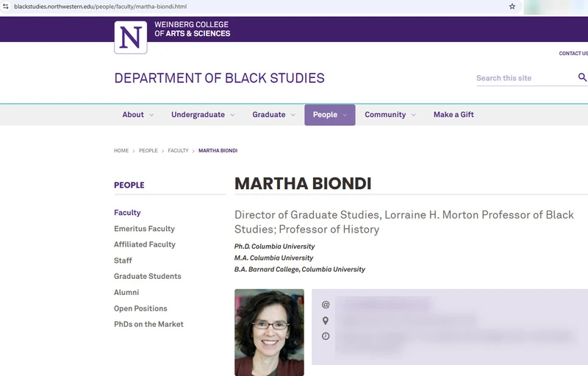Click the browser address bar URL
588x376 pixels.
point(101,7)
